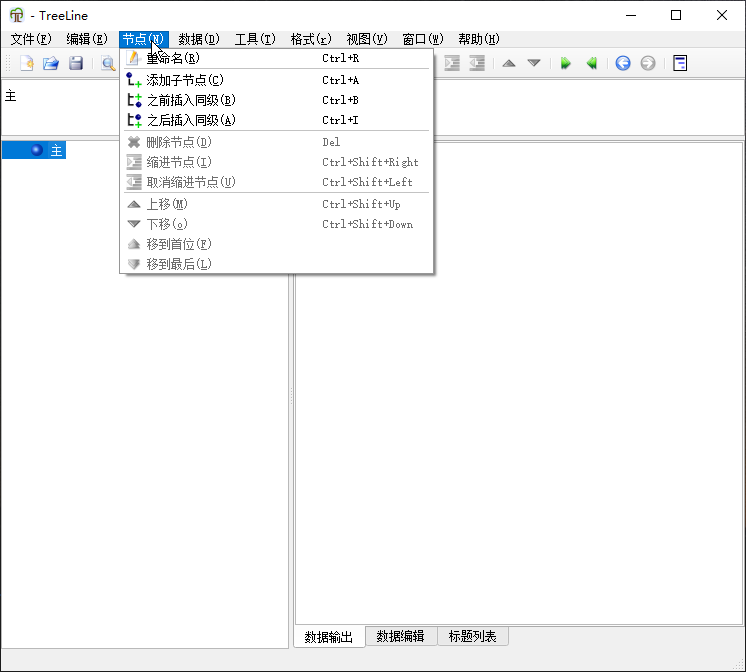Click the Save (floppy disk) toolbar icon

[x=76, y=63]
